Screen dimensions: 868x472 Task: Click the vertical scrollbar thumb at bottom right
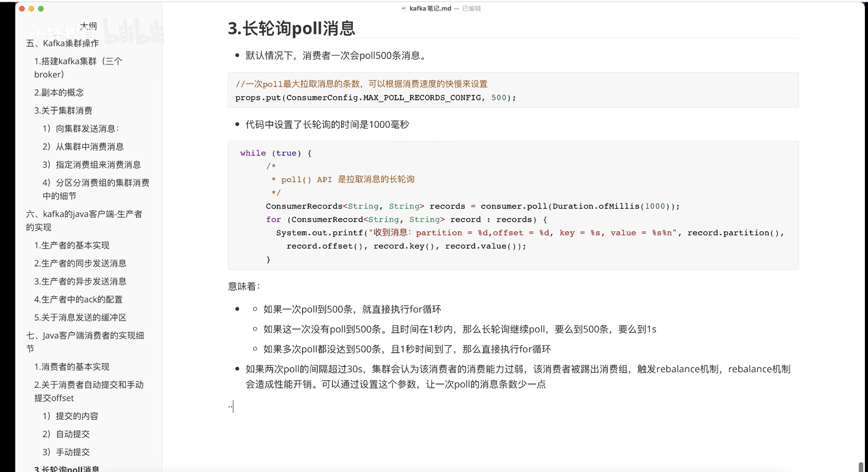[861, 467]
